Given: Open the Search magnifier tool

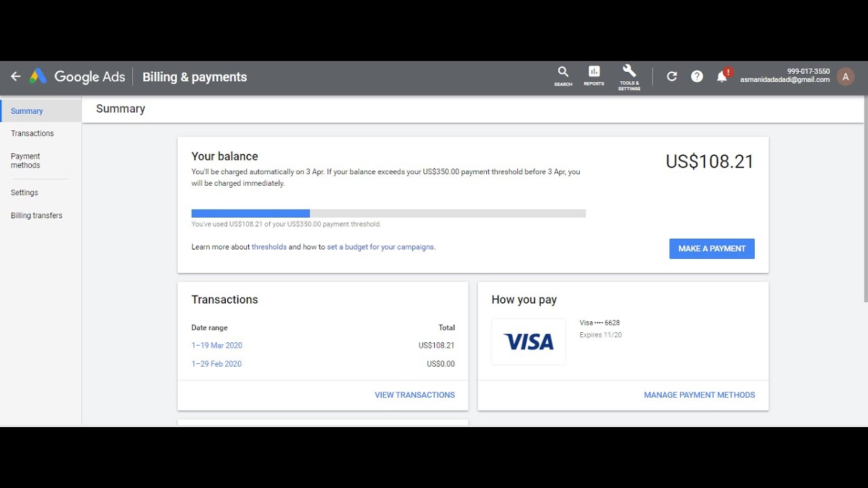Looking at the screenshot, I should pos(563,76).
